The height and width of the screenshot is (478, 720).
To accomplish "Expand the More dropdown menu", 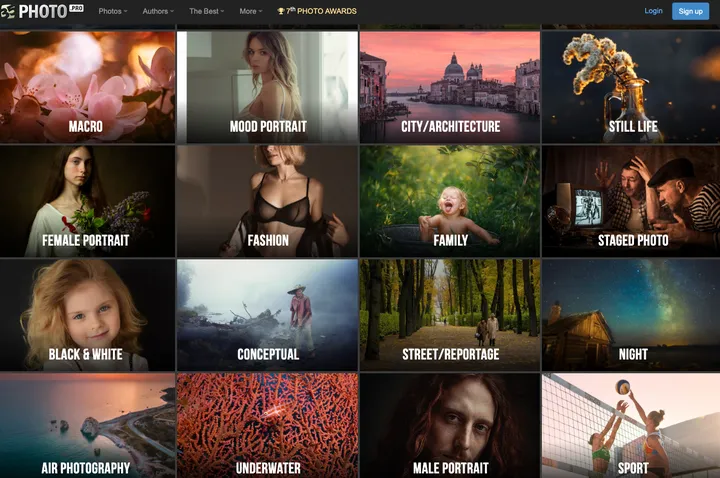I will click(x=251, y=11).
